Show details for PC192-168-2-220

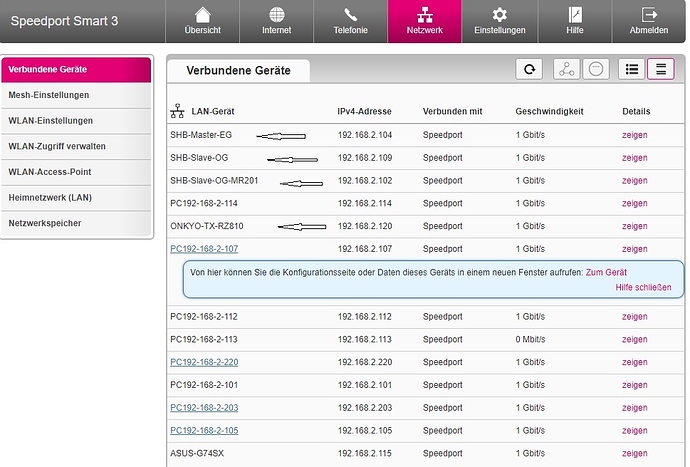coord(635,362)
